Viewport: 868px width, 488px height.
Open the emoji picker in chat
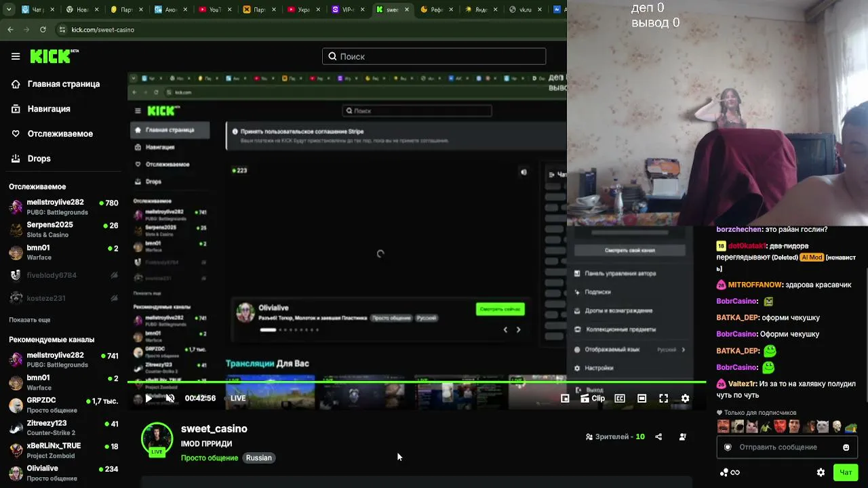846,447
